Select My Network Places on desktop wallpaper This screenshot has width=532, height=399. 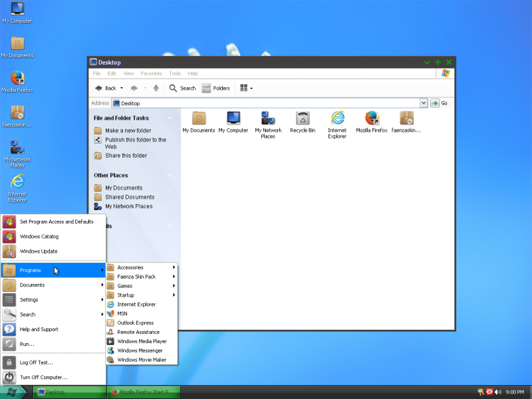point(17,154)
